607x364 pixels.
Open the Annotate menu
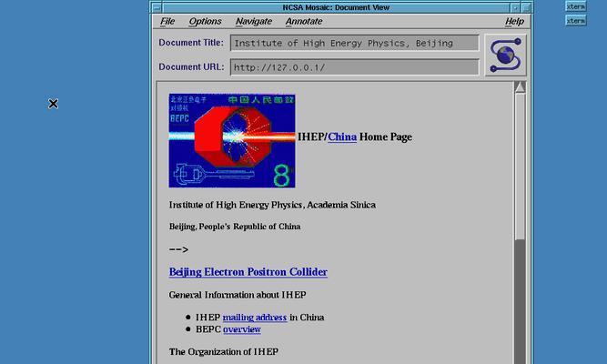tap(304, 21)
